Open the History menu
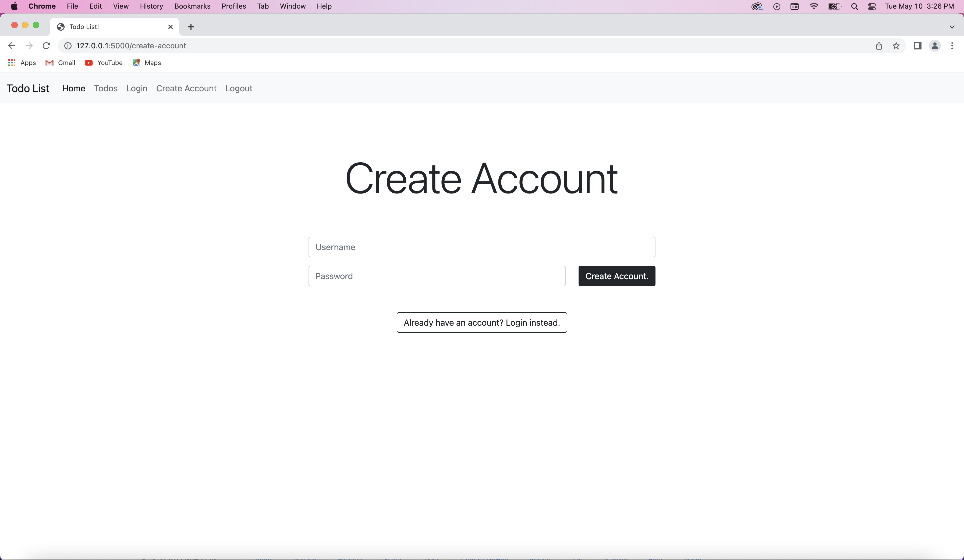 tap(151, 6)
